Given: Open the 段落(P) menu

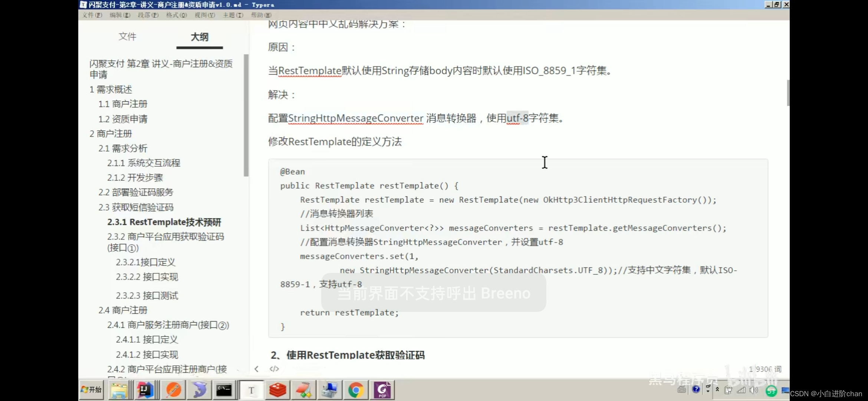Looking at the screenshot, I should (148, 15).
